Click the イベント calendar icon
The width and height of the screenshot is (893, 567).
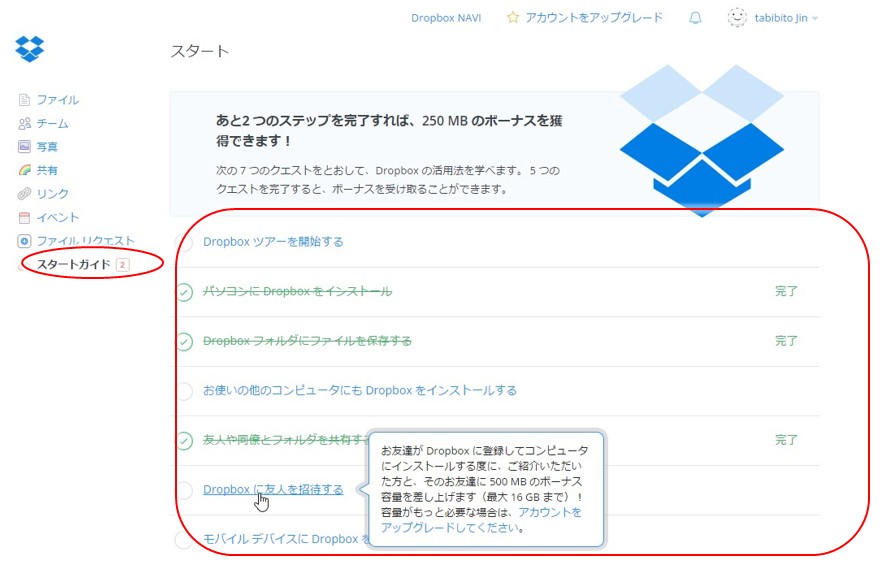pyautogui.click(x=24, y=217)
